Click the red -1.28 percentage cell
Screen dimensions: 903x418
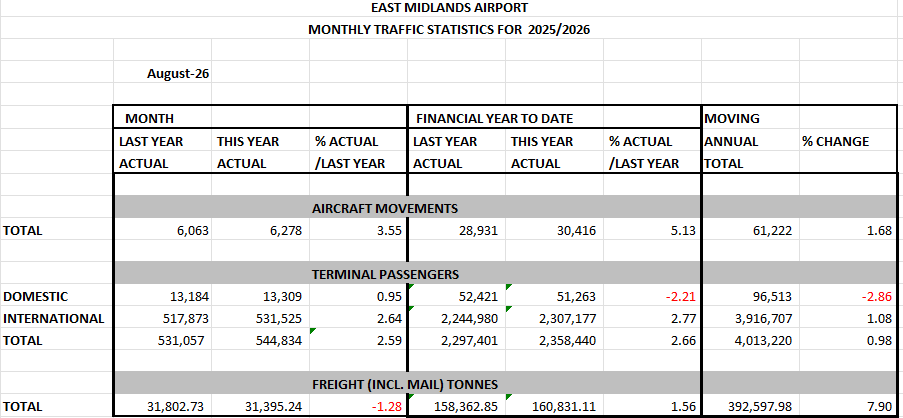click(x=388, y=406)
